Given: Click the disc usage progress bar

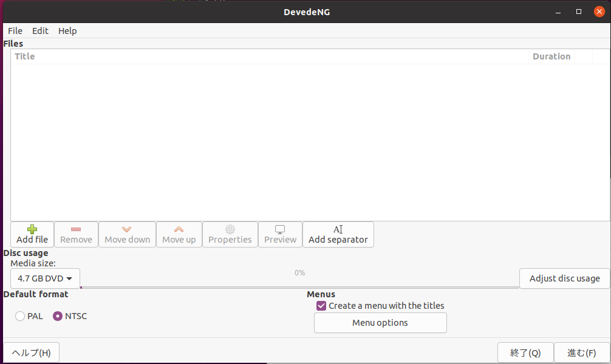Looking at the screenshot, I should pyautogui.click(x=299, y=288).
